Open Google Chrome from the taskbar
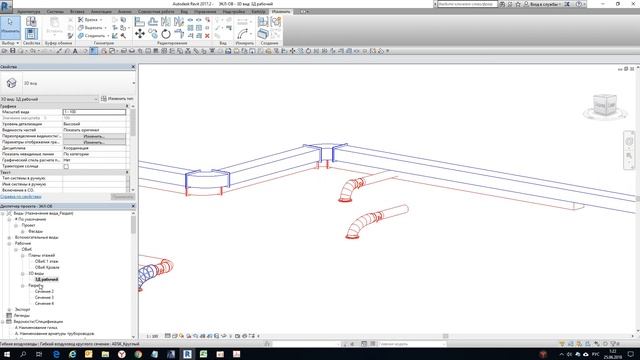The height and width of the screenshot is (360, 640). 138,354
